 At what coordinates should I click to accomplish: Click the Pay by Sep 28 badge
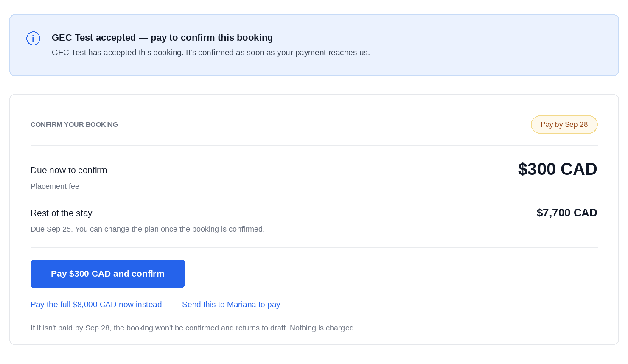coord(564,125)
